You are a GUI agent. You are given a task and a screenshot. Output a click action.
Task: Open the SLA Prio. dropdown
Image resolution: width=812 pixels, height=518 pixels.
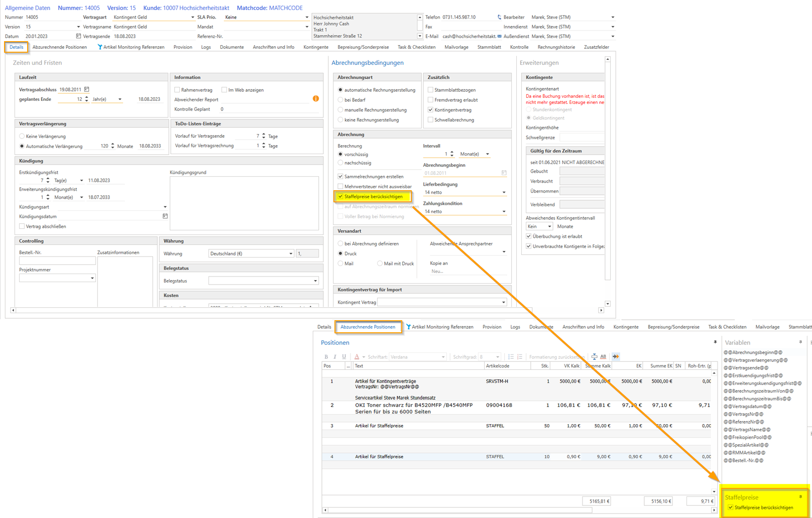pyautogui.click(x=307, y=17)
